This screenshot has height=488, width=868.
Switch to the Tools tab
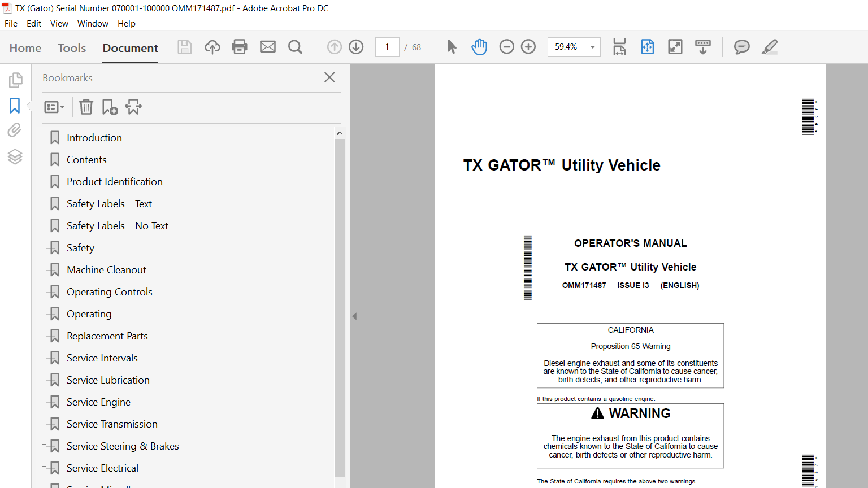point(72,48)
